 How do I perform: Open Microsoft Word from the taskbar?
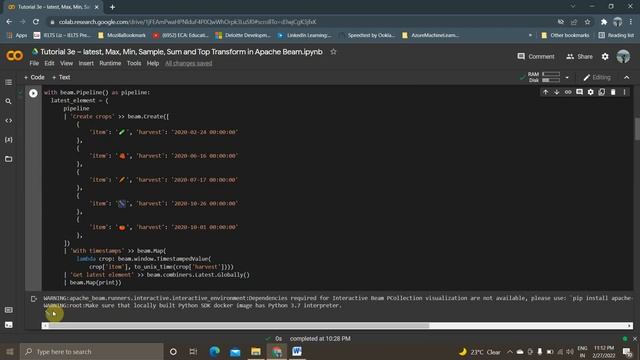[297, 351]
